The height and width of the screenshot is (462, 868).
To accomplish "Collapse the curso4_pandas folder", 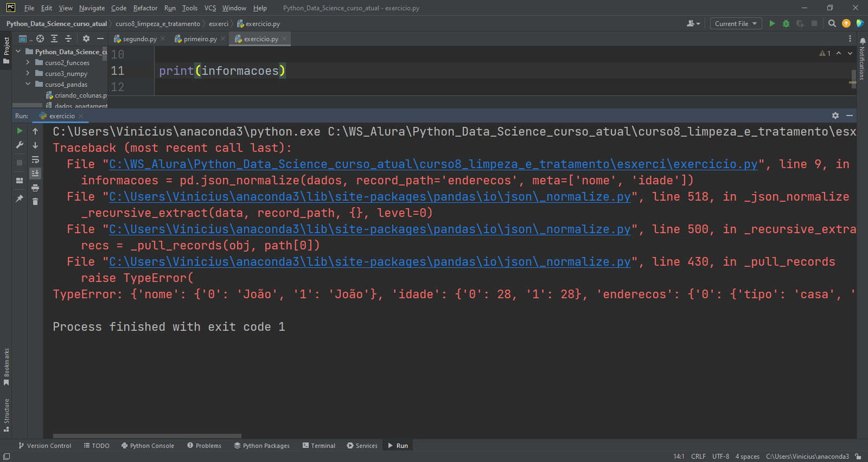I will click(x=28, y=84).
